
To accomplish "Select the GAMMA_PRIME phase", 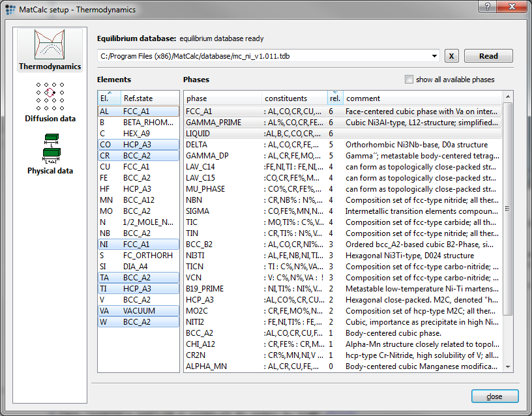I will tap(343, 122).
